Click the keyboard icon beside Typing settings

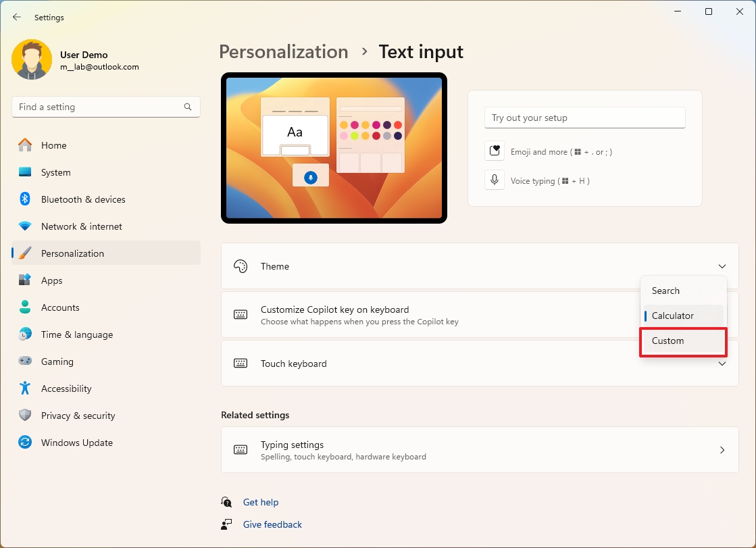(241, 450)
